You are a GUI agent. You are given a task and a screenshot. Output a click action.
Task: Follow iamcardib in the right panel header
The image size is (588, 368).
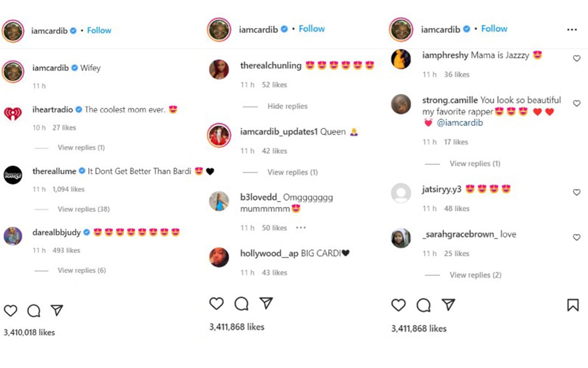coord(494,29)
